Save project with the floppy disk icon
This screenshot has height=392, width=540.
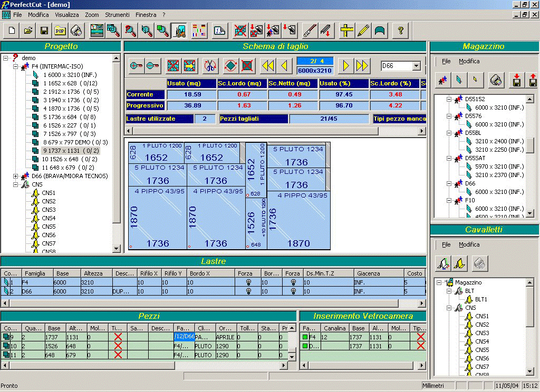(x=44, y=31)
